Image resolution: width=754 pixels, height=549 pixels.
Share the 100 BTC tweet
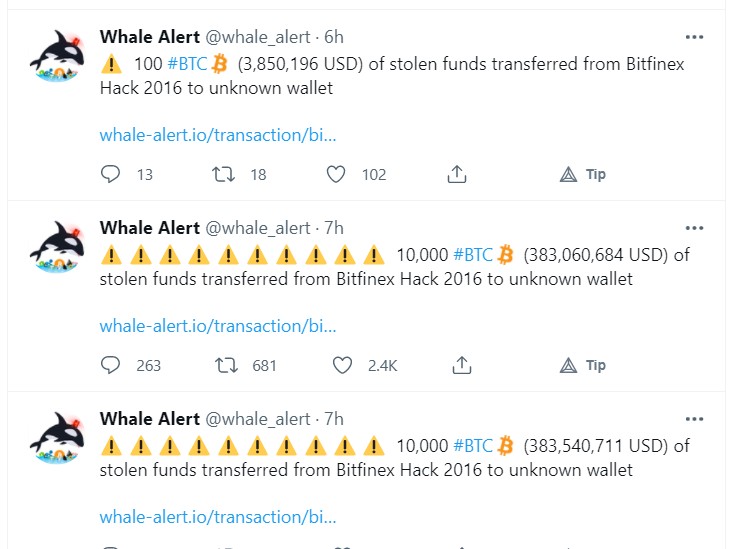[457, 174]
